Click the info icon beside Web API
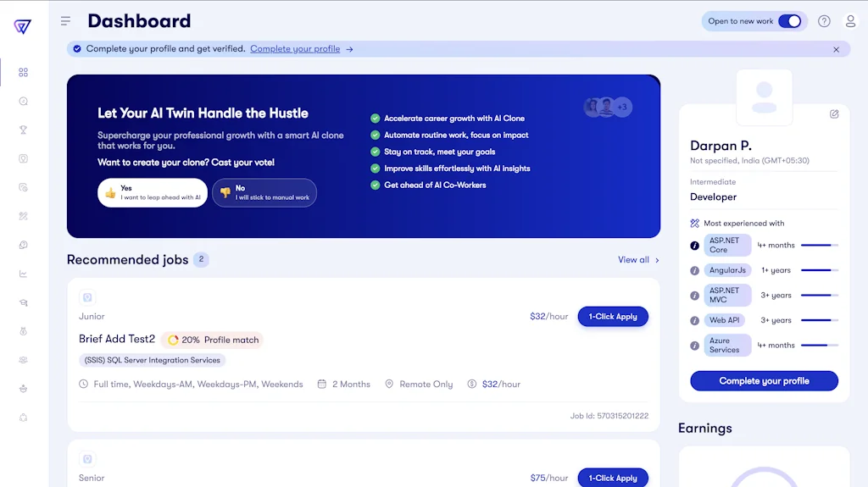 (x=695, y=320)
